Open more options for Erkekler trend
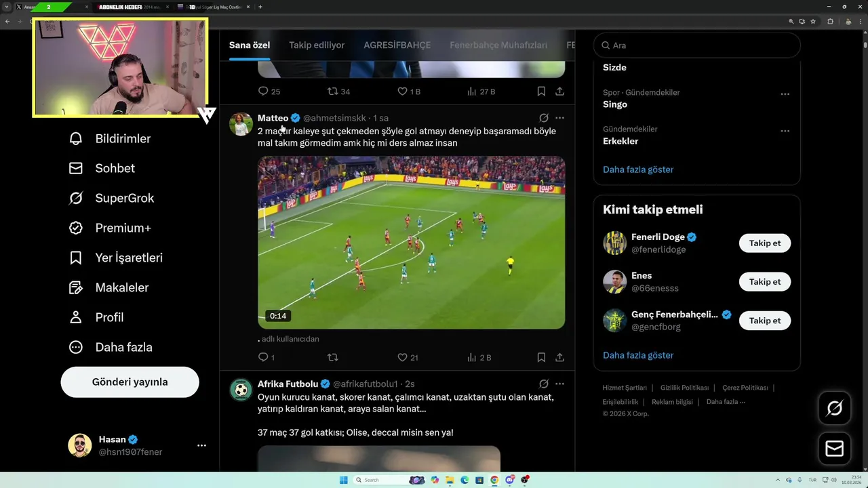This screenshot has height=488, width=868. (x=785, y=131)
